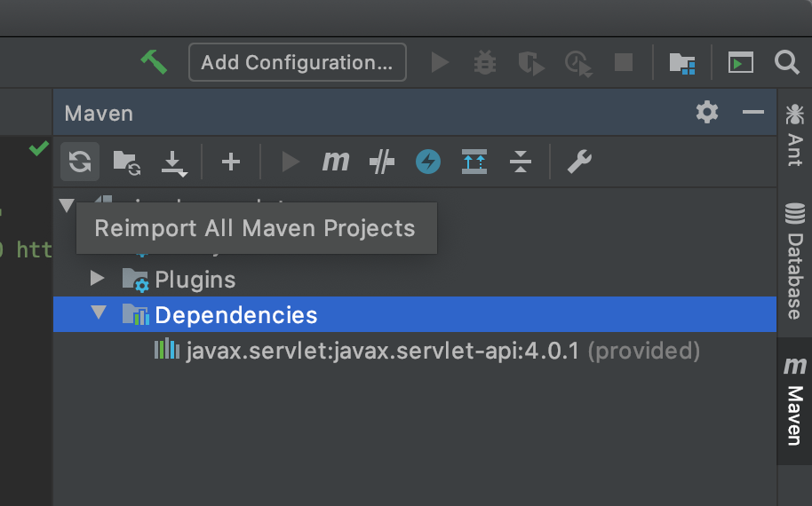
Task: Open the Database tool window tab
Action: tap(794, 261)
